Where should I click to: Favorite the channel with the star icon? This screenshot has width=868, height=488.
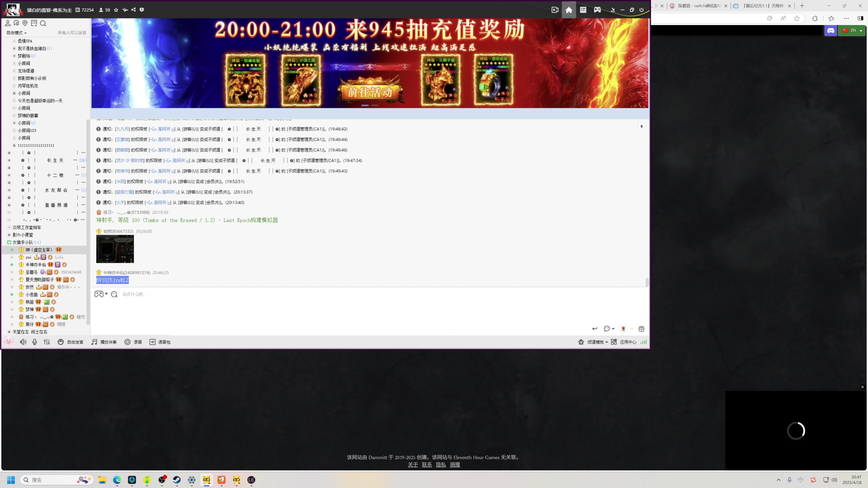point(116,10)
